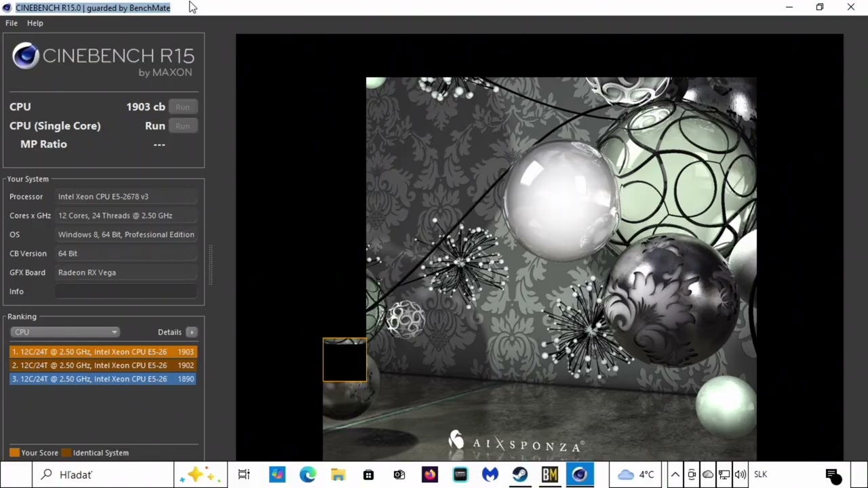
Task: Open Steam from the taskbar
Action: tap(520, 474)
